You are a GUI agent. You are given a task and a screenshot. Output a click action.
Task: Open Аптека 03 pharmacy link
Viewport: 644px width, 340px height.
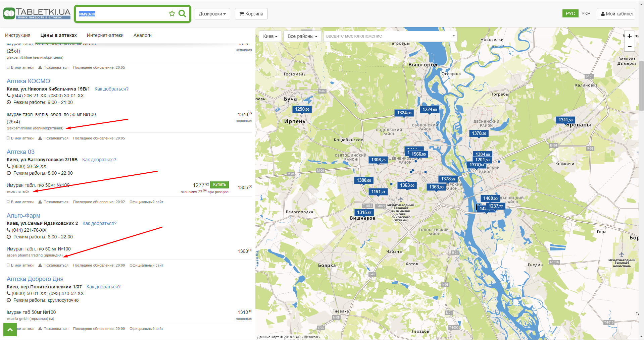tap(20, 152)
